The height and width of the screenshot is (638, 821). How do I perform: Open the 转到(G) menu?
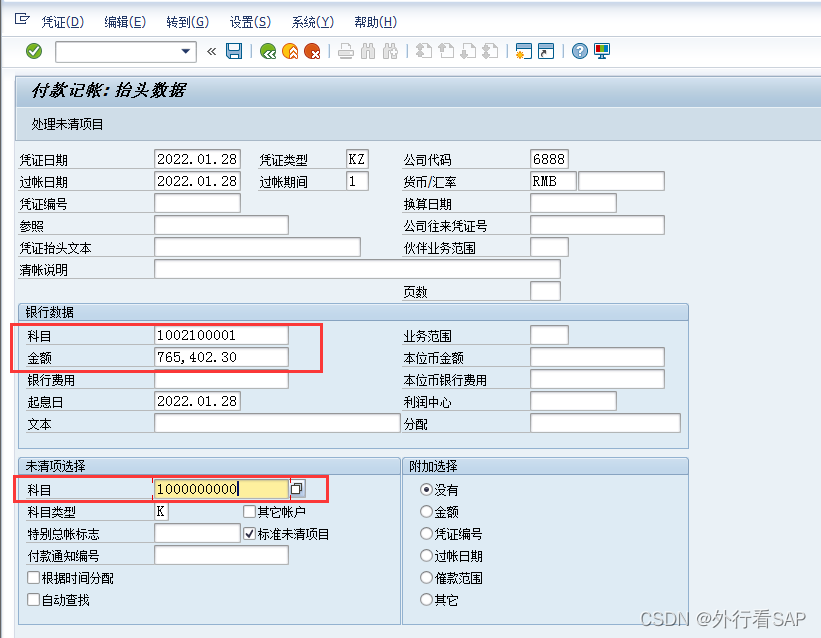tap(187, 22)
